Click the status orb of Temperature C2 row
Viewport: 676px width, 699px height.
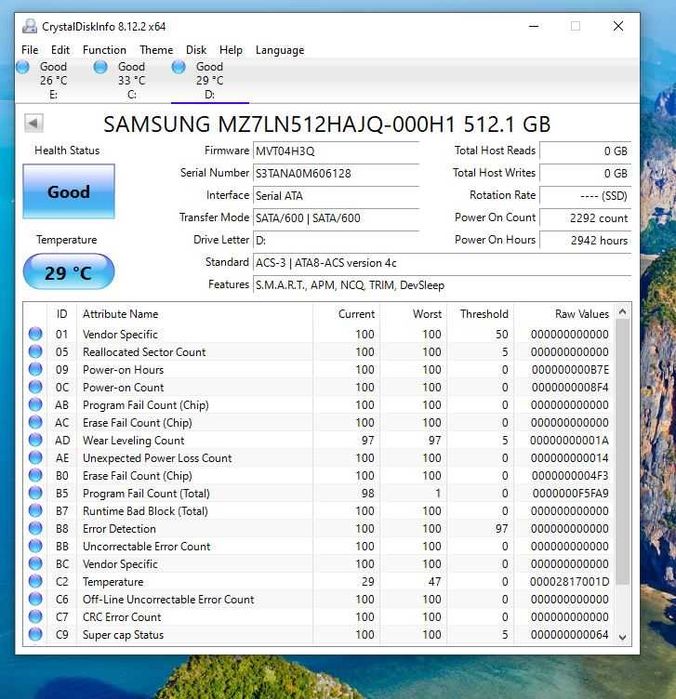(x=35, y=581)
